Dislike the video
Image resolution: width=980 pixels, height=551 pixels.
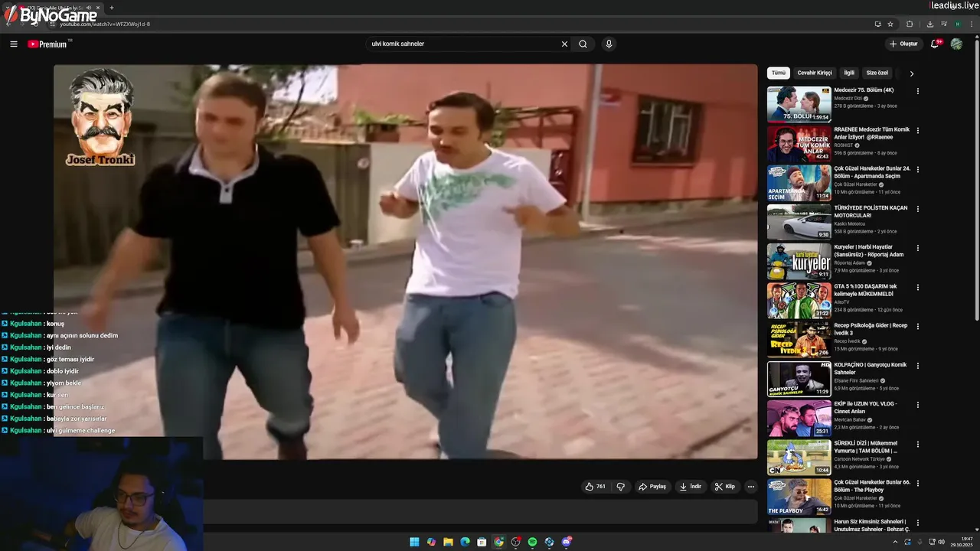pos(621,487)
